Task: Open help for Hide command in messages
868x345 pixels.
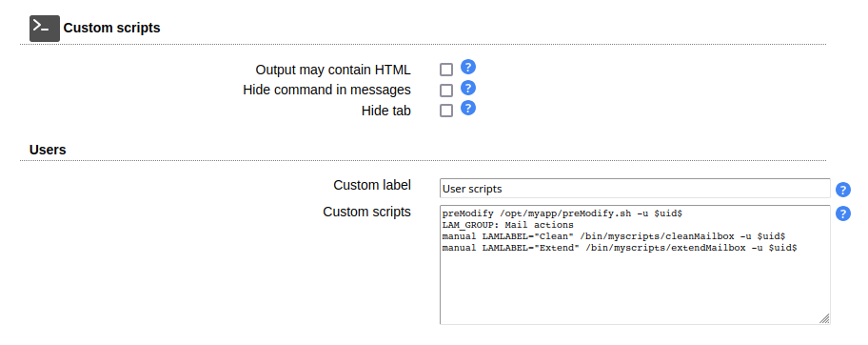Action: [468, 88]
